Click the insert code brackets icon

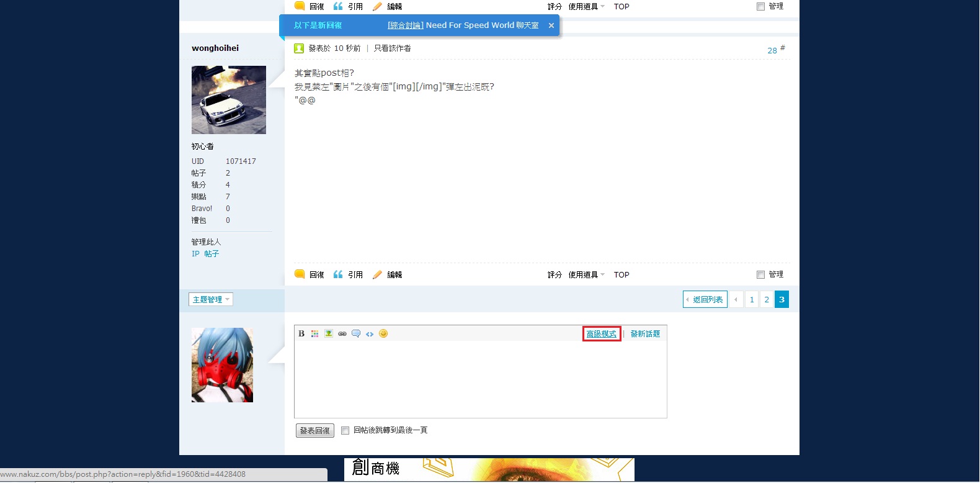pyautogui.click(x=370, y=334)
